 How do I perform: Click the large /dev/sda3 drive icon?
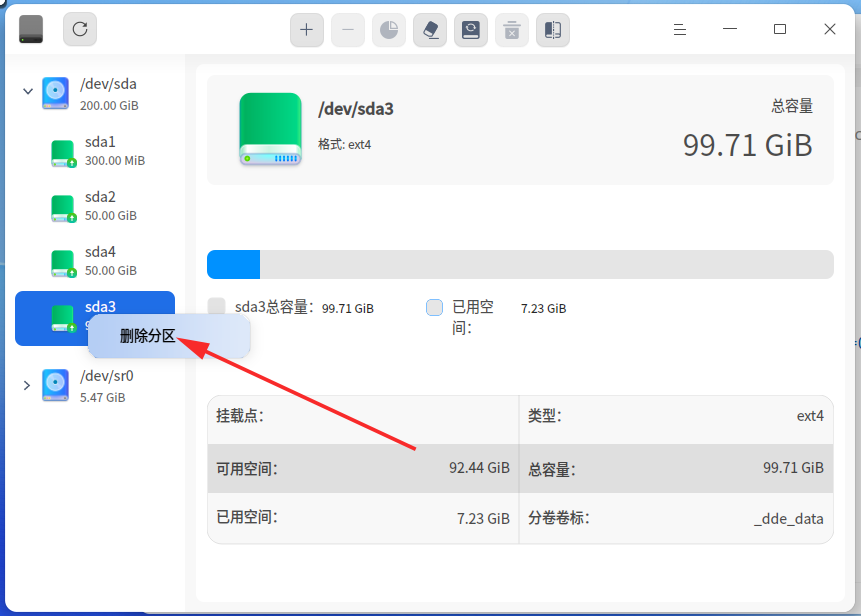271,129
